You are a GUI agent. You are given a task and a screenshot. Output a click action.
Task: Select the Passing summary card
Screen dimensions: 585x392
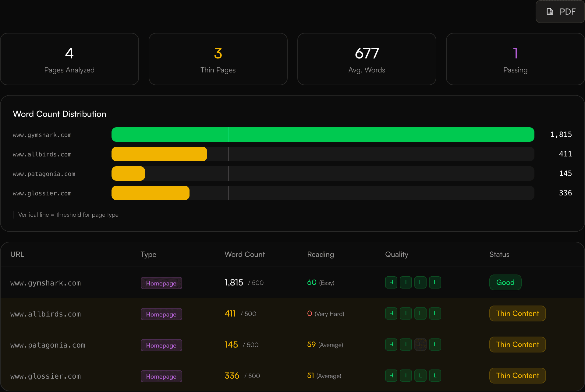pyautogui.click(x=515, y=59)
